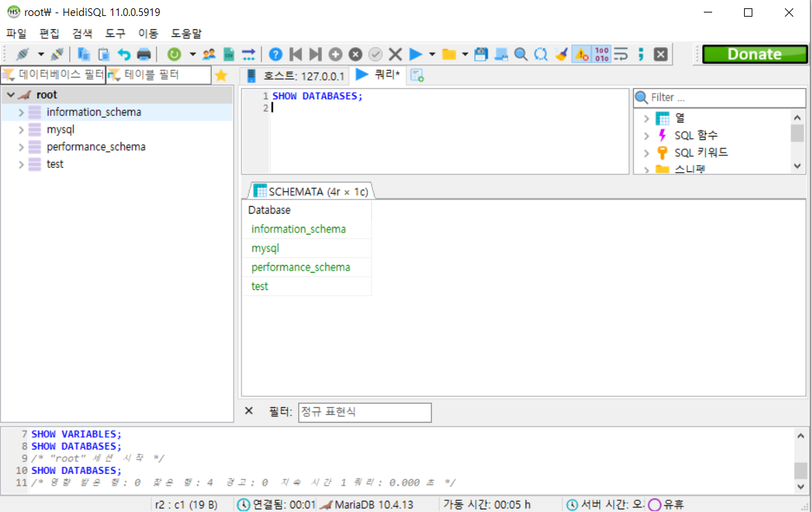Viewport: 812px width, 512px height.
Task: Open the refresh options dropdown arrow
Action: pyautogui.click(x=193, y=54)
